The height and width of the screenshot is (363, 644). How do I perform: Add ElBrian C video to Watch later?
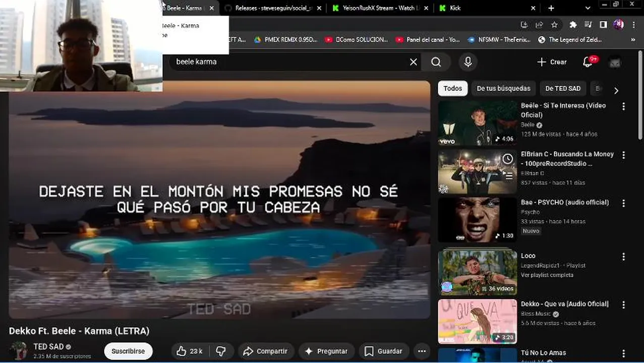coord(508,159)
